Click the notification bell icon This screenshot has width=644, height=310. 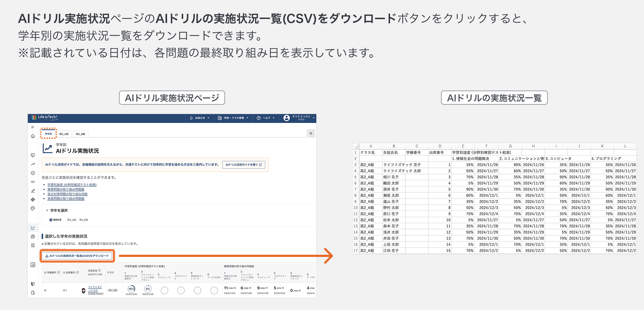click(191, 118)
